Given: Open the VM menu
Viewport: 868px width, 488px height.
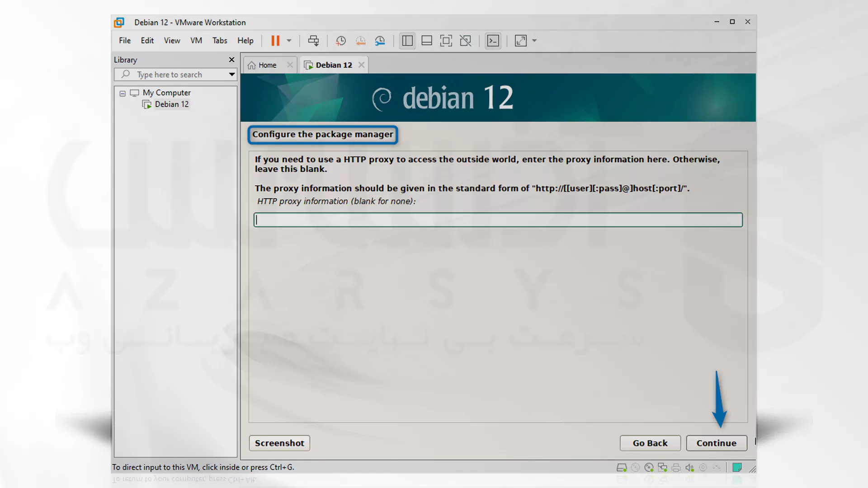Looking at the screenshot, I should pyautogui.click(x=196, y=41).
